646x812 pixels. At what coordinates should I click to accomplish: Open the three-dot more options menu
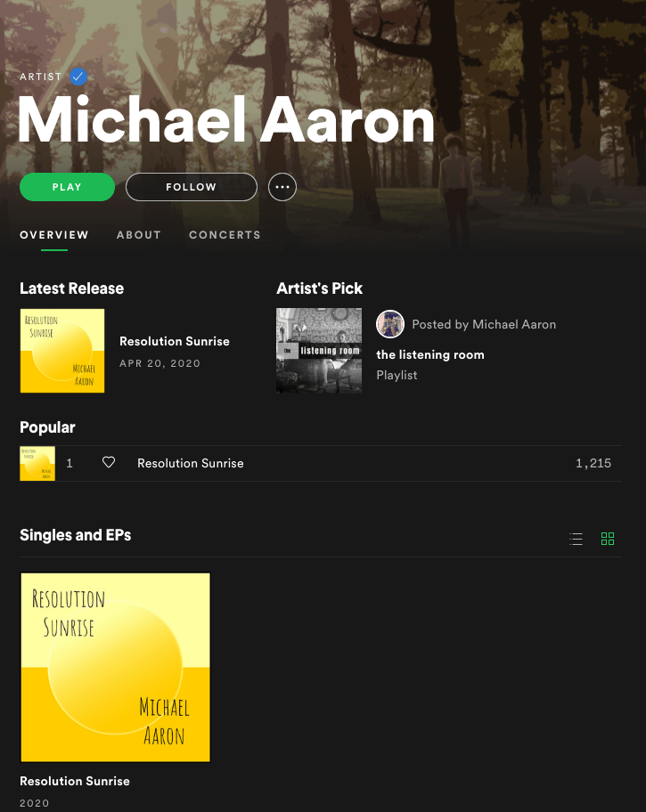(x=282, y=187)
